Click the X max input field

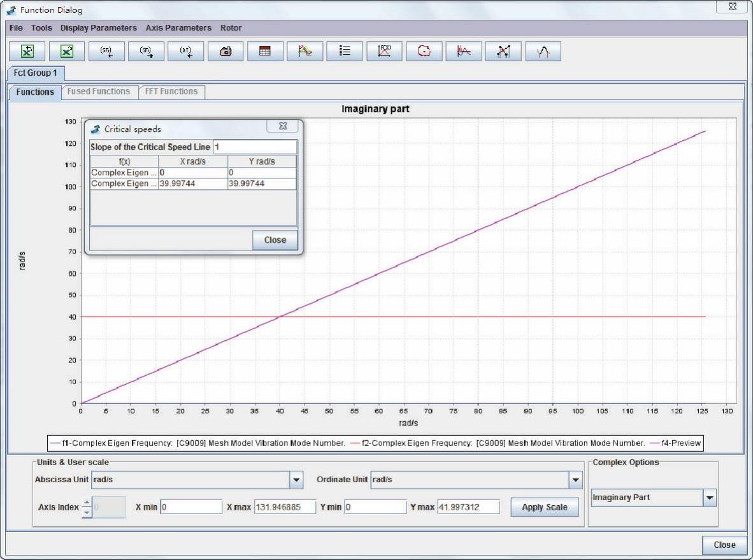(x=285, y=507)
